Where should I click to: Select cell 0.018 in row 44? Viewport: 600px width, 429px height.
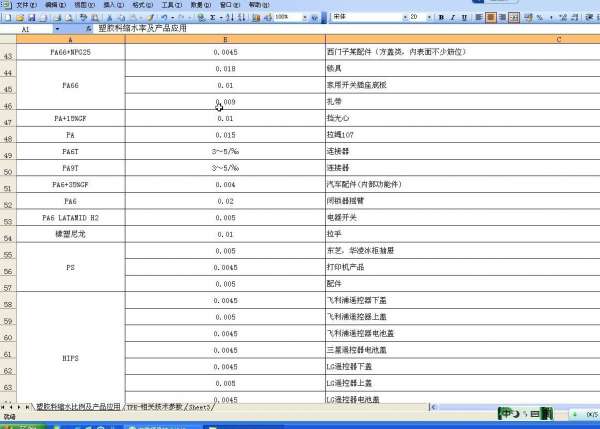(x=225, y=69)
